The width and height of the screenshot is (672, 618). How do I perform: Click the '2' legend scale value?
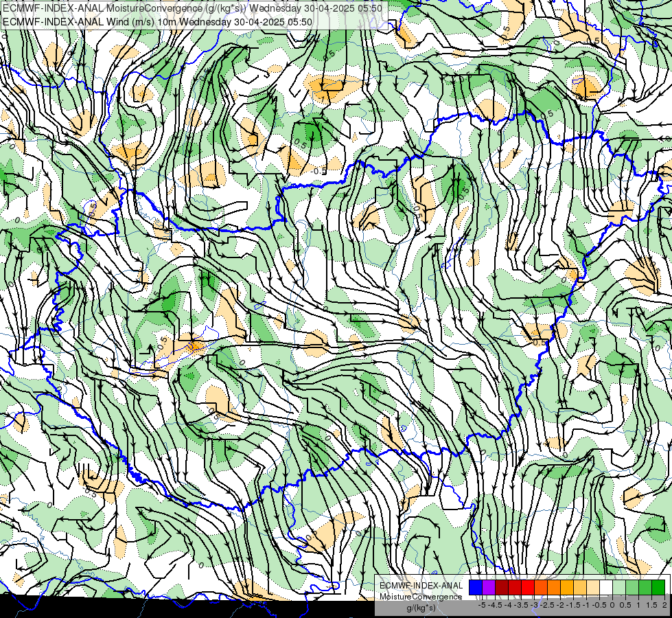pyautogui.click(x=664, y=605)
